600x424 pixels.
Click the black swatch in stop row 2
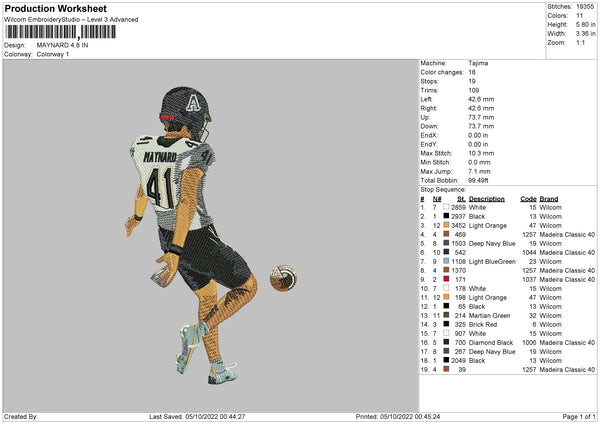pyautogui.click(x=446, y=216)
